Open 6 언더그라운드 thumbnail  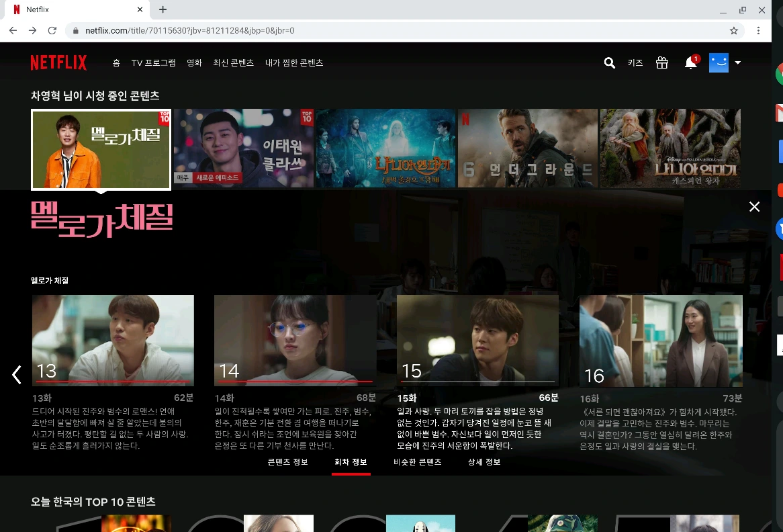click(528, 148)
